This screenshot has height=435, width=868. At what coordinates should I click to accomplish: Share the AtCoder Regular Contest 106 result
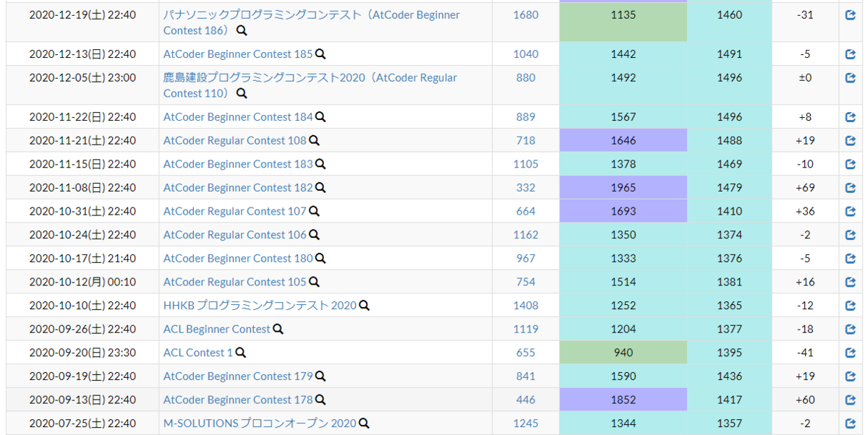[x=851, y=235]
